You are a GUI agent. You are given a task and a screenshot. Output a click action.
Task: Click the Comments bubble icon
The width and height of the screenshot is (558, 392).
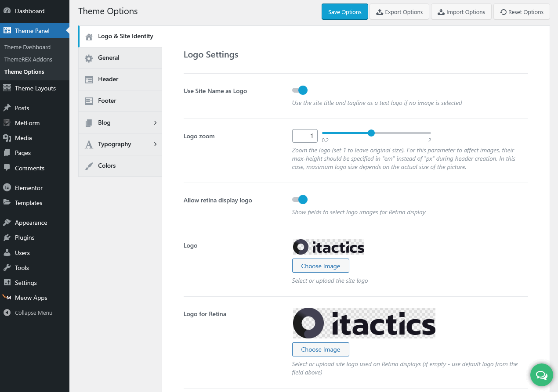(7, 168)
